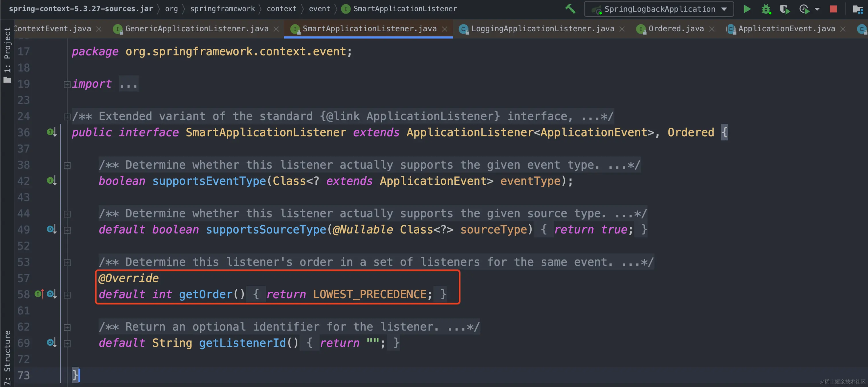Click the SmartApplicationListener breadcrumb item
This screenshot has height=387, width=868.
point(399,9)
